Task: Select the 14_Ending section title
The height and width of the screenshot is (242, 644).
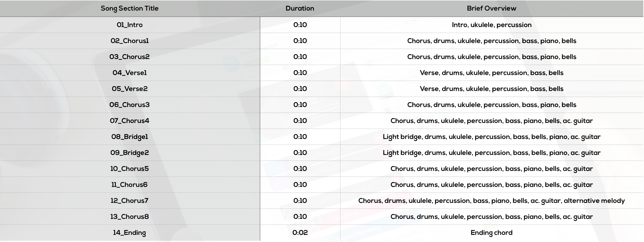Action: click(x=129, y=233)
